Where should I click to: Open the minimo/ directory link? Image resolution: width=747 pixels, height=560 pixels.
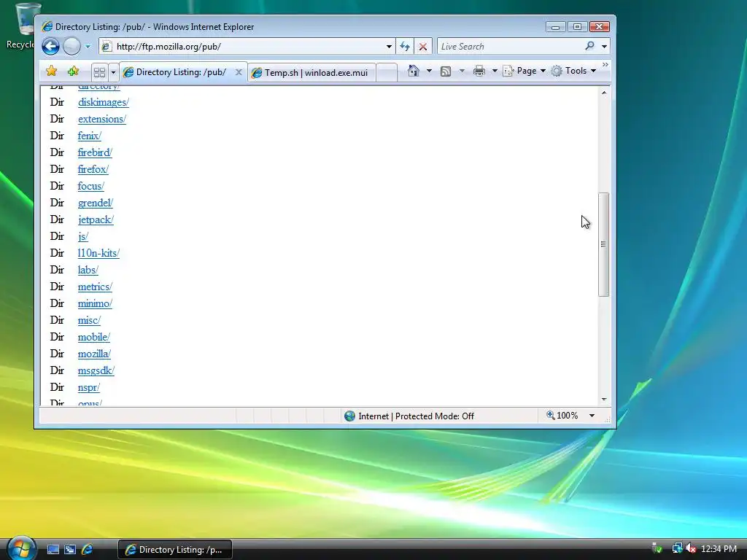tap(95, 303)
